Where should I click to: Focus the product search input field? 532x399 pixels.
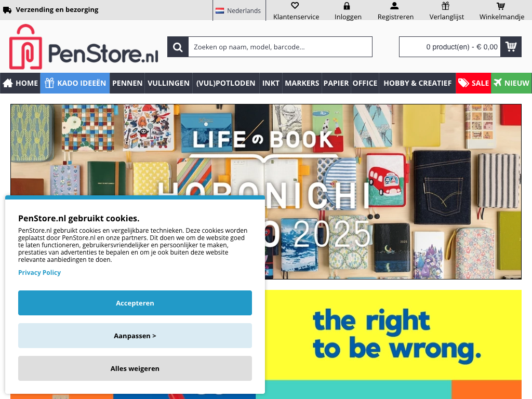pyautogui.click(x=280, y=47)
